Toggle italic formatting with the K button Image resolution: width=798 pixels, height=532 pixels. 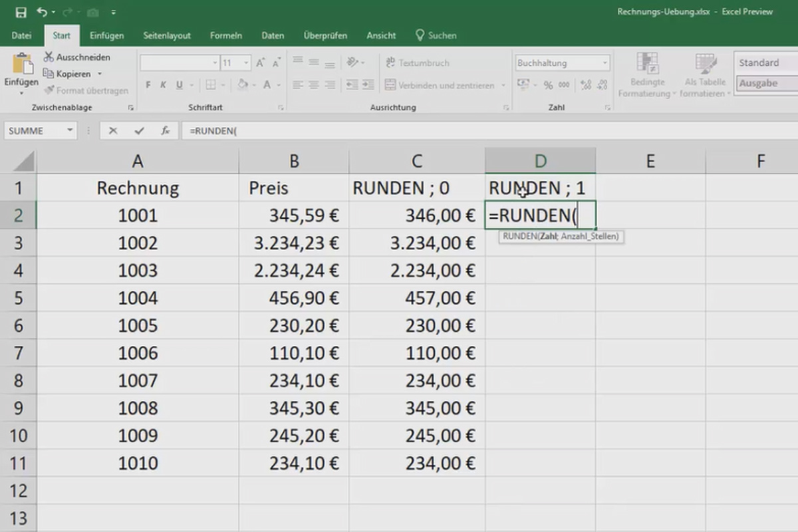pos(163,84)
